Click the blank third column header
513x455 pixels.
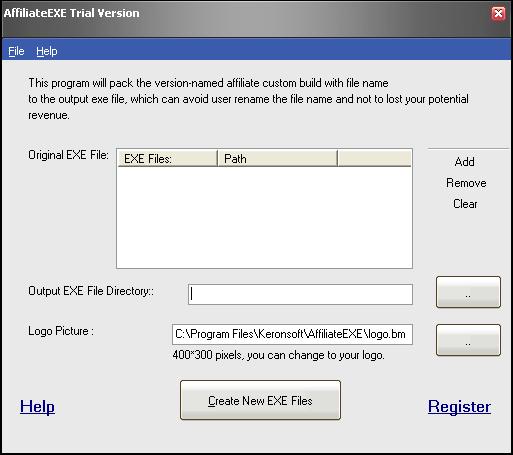tap(374, 159)
